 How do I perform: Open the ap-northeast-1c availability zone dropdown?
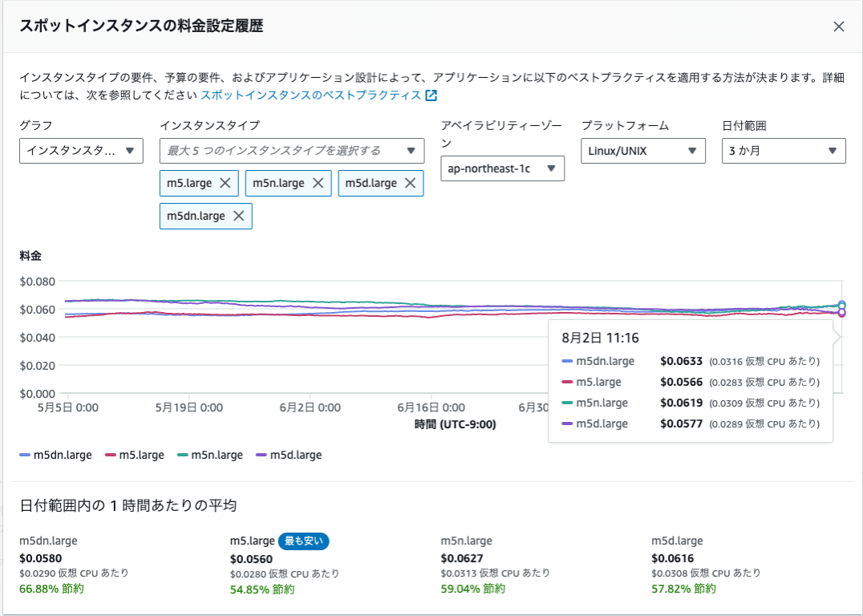[x=502, y=168]
